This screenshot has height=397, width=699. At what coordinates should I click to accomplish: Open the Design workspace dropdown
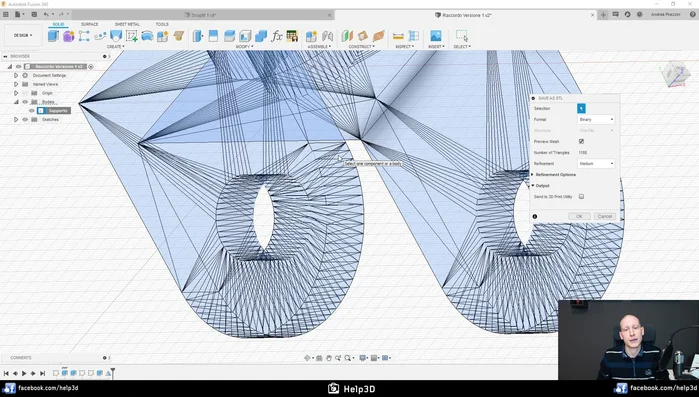click(x=23, y=35)
